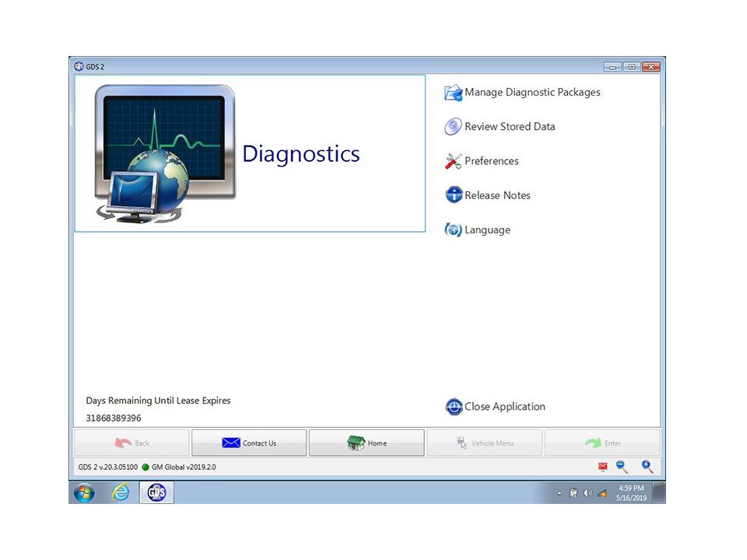The height and width of the screenshot is (560, 747).
Task: Select the Language globe icon
Action: 453,230
